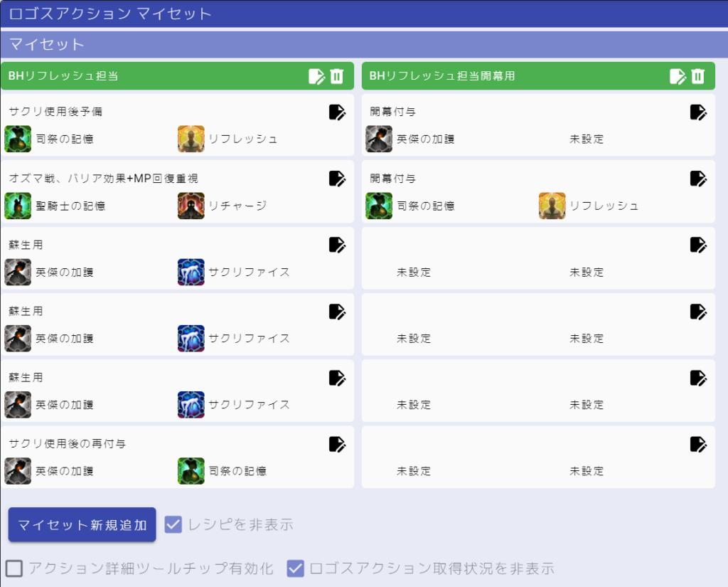Click 司祭の記憶 icon in サクリ使用後の再付与 row
This screenshot has width=728, height=587.
(x=191, y=471)
